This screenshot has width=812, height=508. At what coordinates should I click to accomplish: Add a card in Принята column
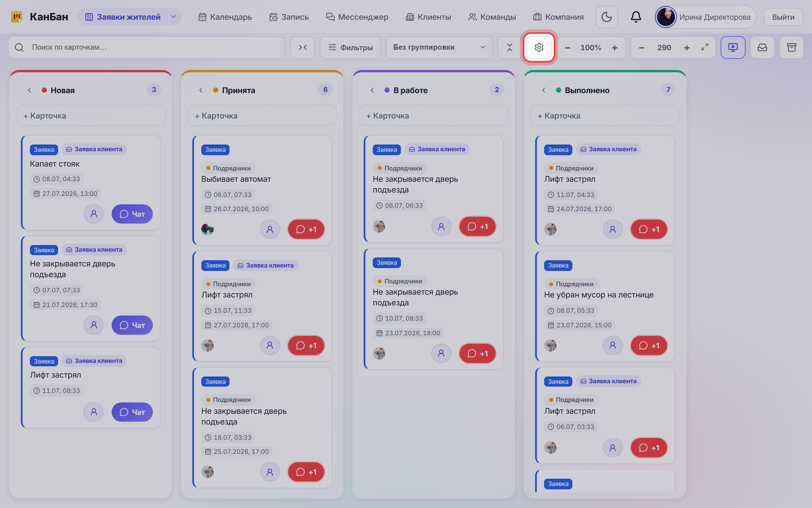click(262, 116)
